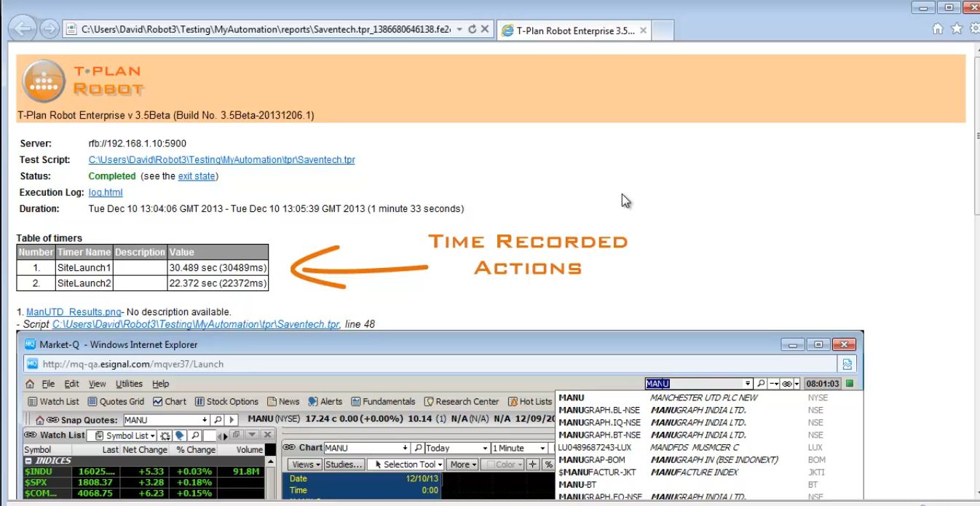Open the Research Center toolbar button
This screenshot has width=980, height=506.
click(462, 401)
